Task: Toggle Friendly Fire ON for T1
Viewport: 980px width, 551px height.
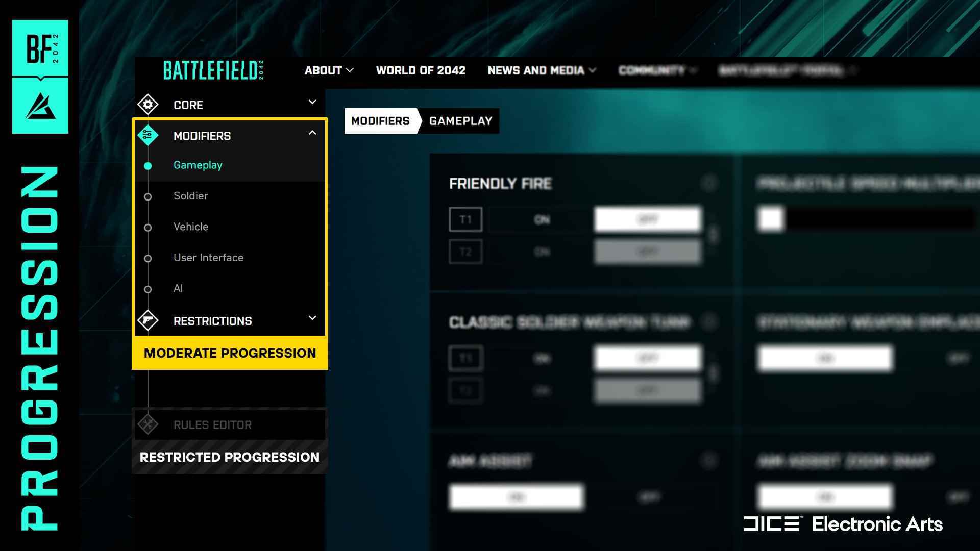Action: pos(542,219)
